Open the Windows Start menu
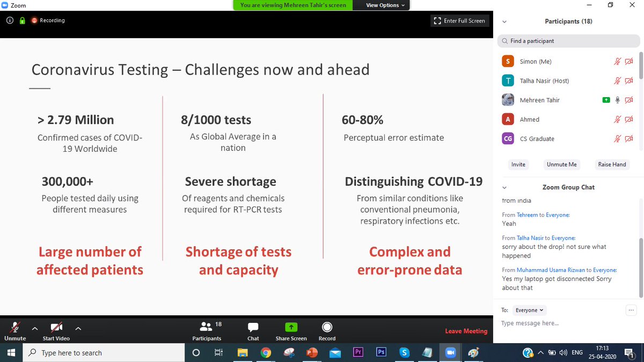This screenshot has width=644, height=362. [12, 352]
